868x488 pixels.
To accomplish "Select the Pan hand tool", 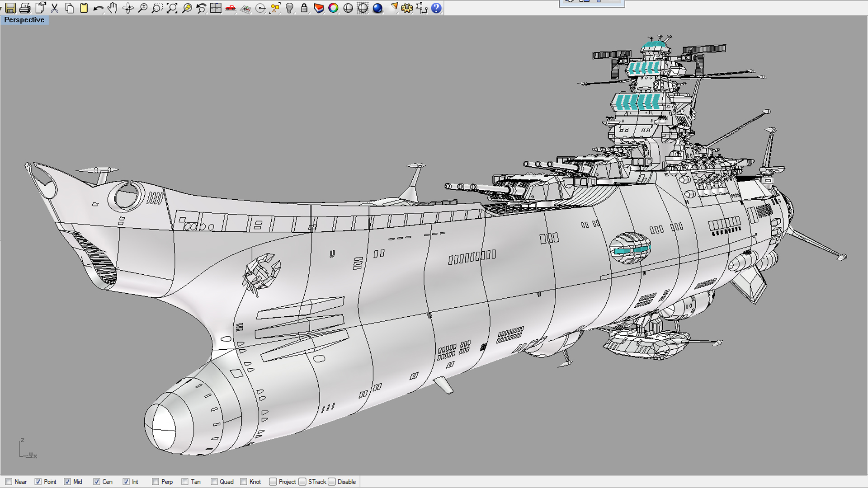I will pos(113,8).
